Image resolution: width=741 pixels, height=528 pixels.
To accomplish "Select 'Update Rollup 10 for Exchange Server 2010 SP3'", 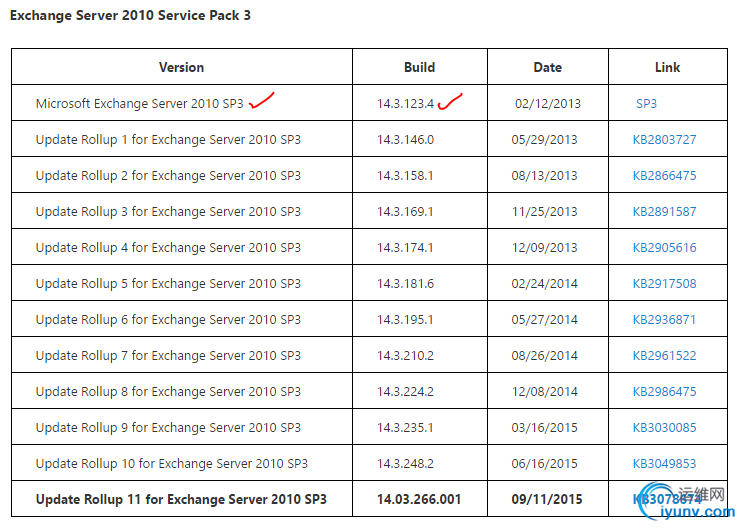I will pos(172,463).
